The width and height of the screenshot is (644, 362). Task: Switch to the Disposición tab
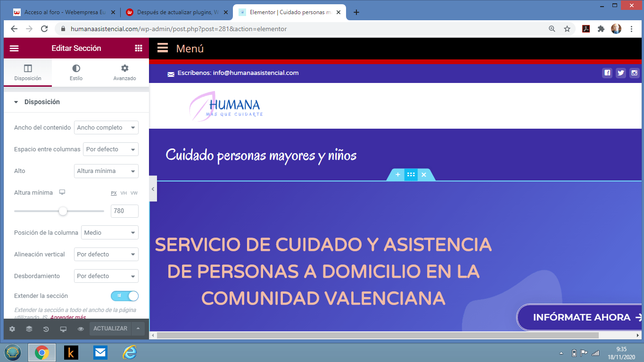[x=28, y=73]
